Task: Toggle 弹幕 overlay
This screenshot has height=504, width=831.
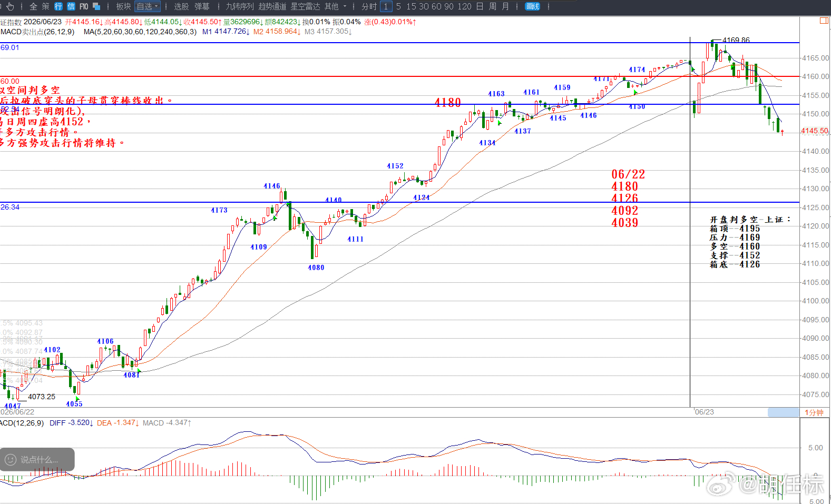Action: click(202, 6)
